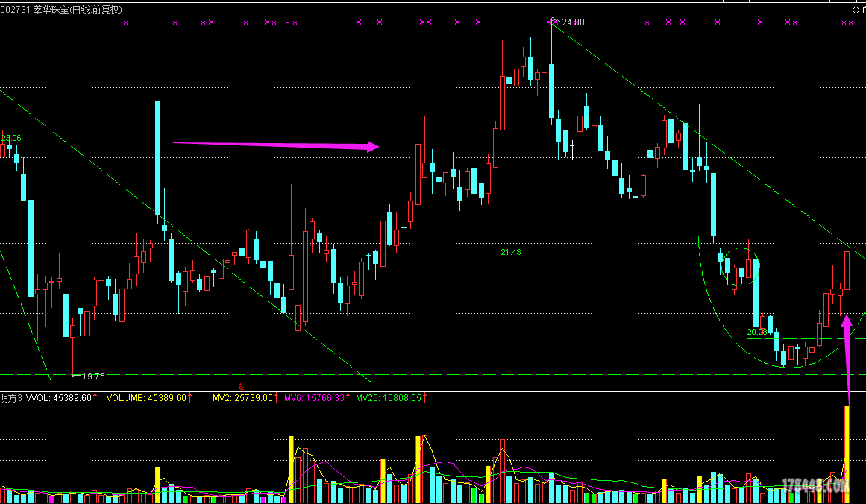Screen dimensions: 866x504
Task: Click the tall cyan candlestick reaching above 23.06
Action: pos(157,158)
